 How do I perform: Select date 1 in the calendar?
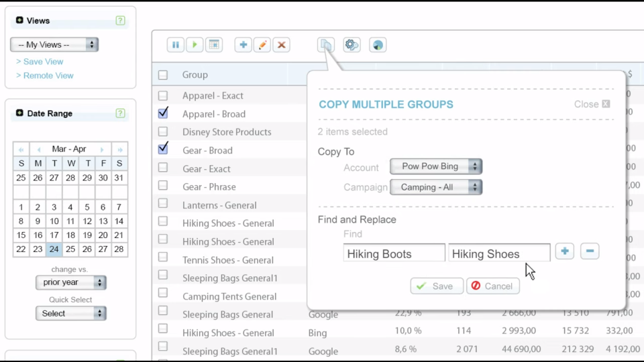click(x=21, y=207)
